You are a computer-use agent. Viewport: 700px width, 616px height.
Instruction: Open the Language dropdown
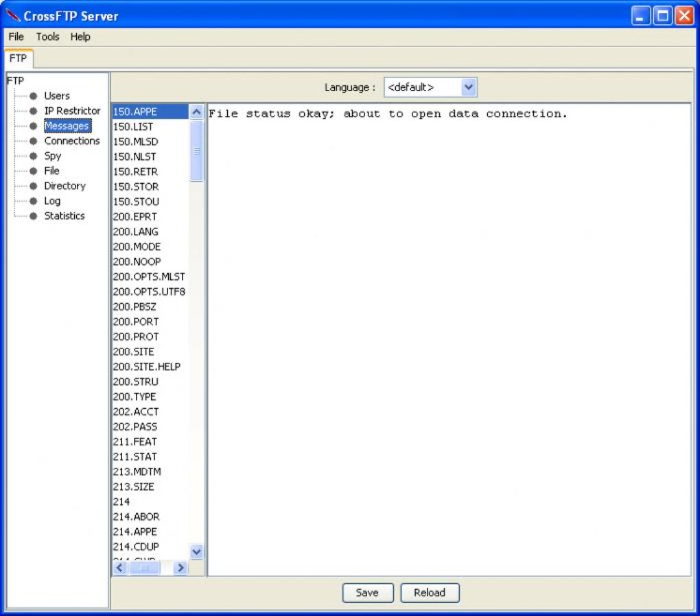point(469,87)
